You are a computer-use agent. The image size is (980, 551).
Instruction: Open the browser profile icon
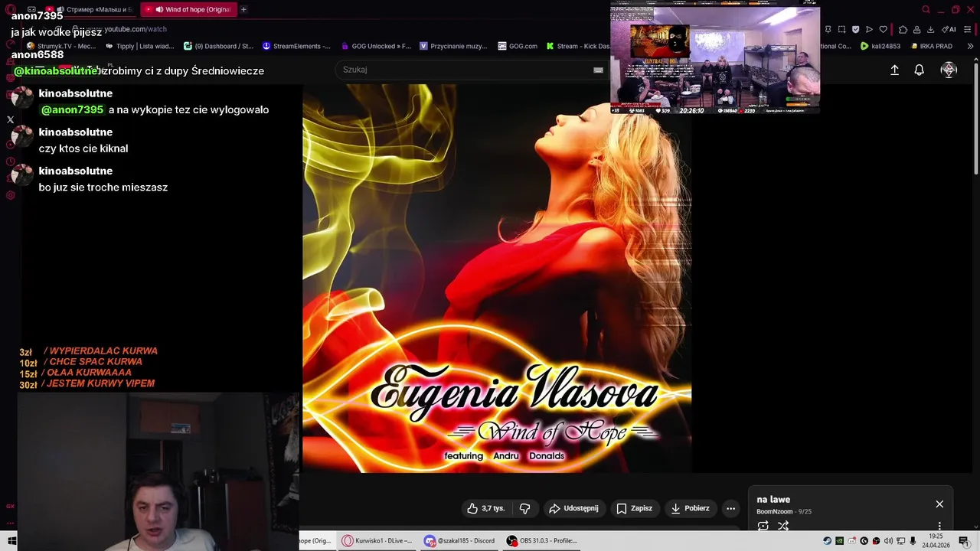click(x=916, y=29)
